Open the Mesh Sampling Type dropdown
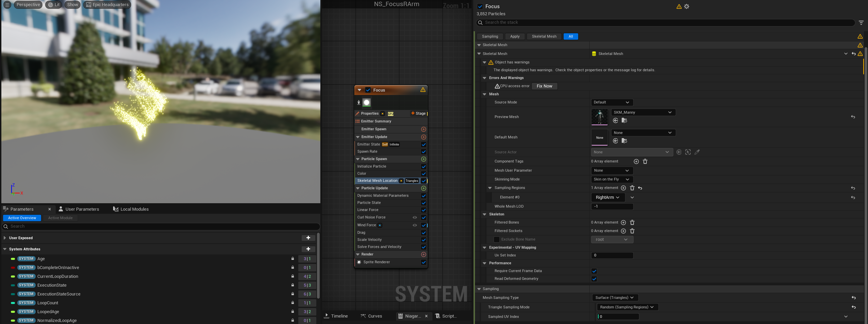 (615, 298)
